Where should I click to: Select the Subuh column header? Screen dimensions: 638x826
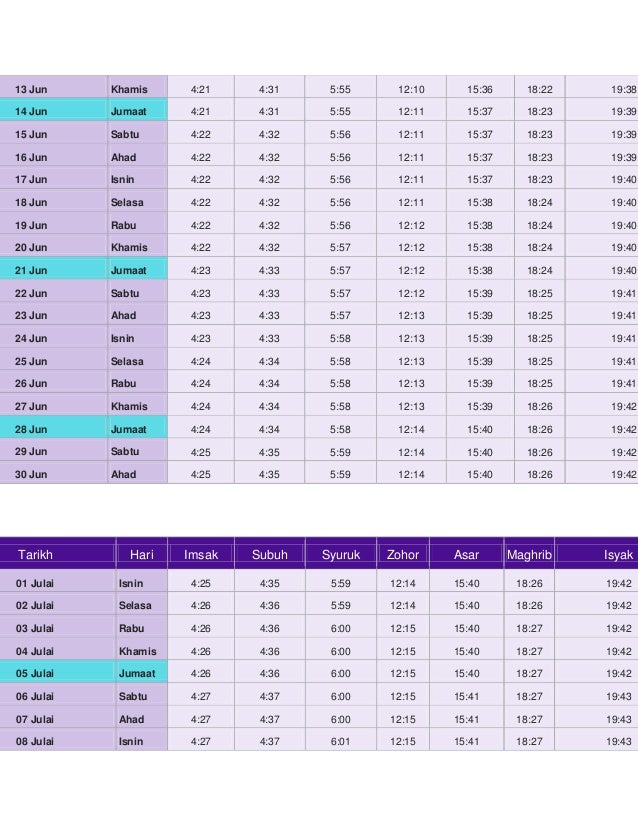(270, 554)
